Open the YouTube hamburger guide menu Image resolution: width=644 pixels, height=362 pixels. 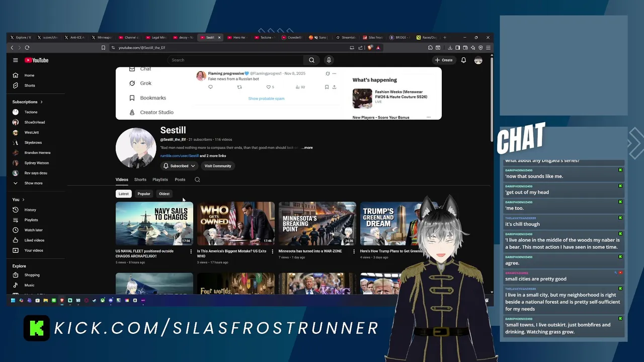16,60
